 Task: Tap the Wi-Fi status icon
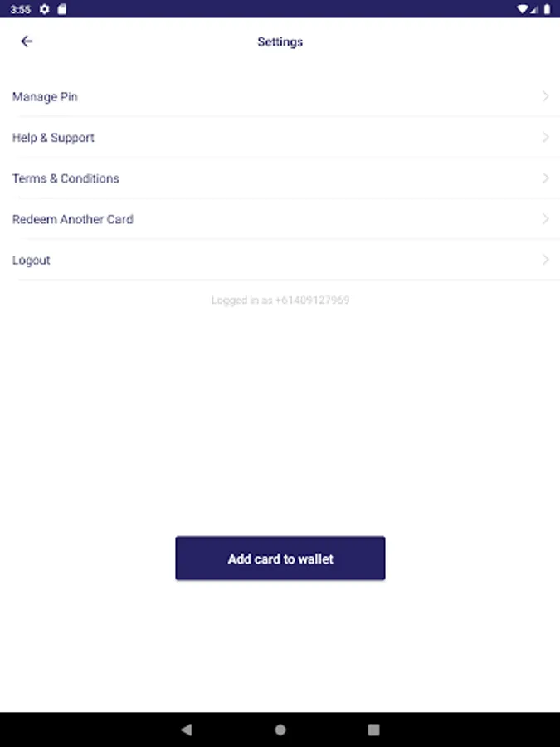click(x=522, y=9)
